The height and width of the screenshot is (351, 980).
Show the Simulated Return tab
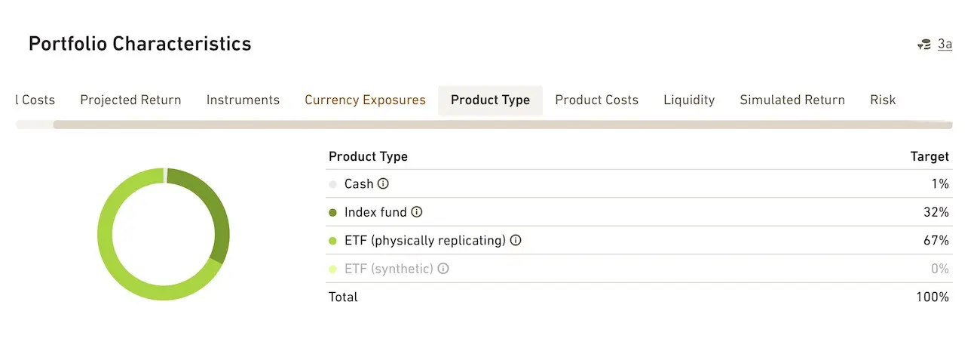(792, 100)
